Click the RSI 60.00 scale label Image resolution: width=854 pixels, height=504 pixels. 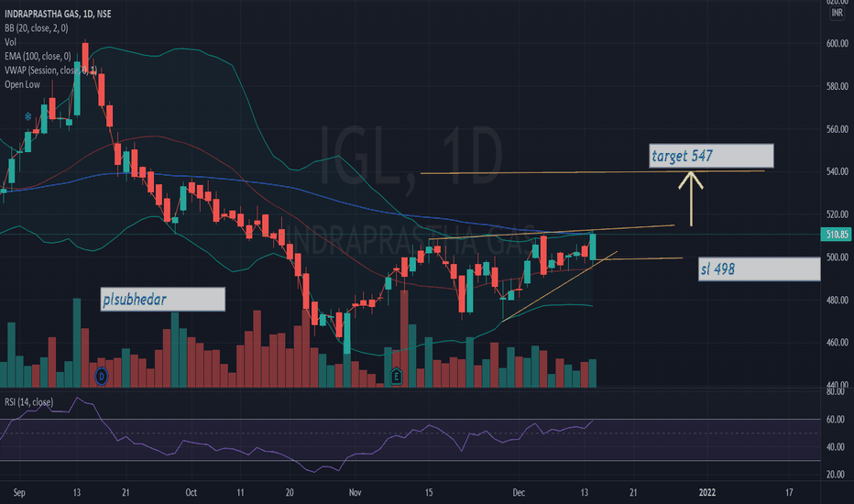836,420
